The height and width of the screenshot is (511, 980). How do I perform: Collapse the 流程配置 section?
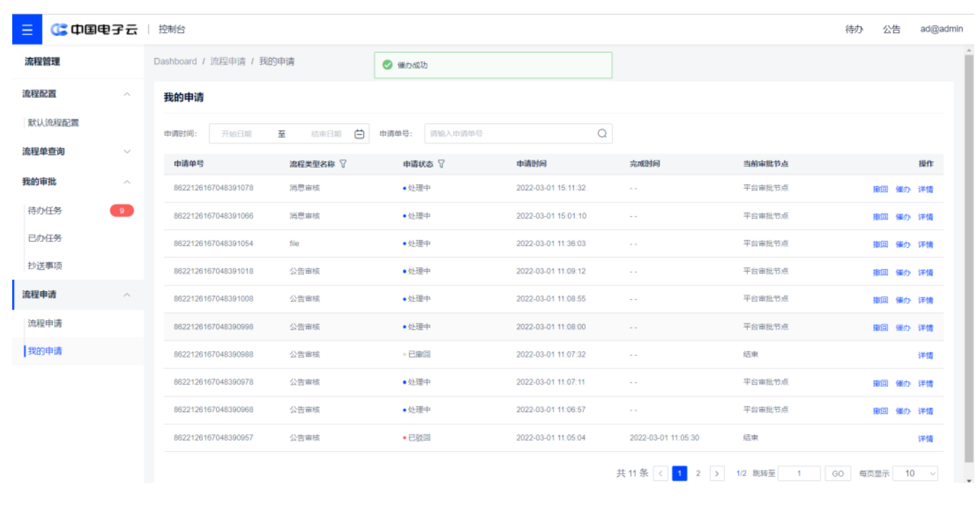[127, 94]
